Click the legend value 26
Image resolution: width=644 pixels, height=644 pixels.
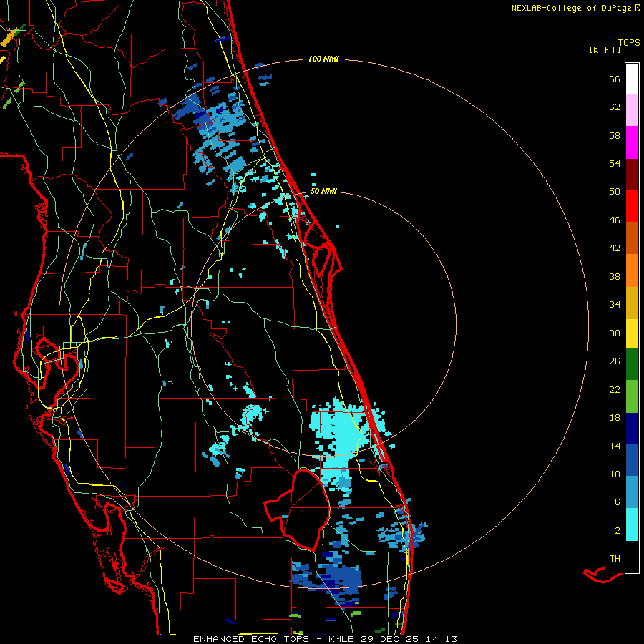[615, 361]
